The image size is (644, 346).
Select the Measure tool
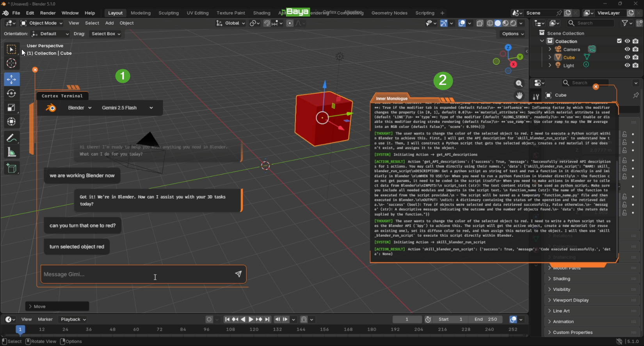(11, 152)
